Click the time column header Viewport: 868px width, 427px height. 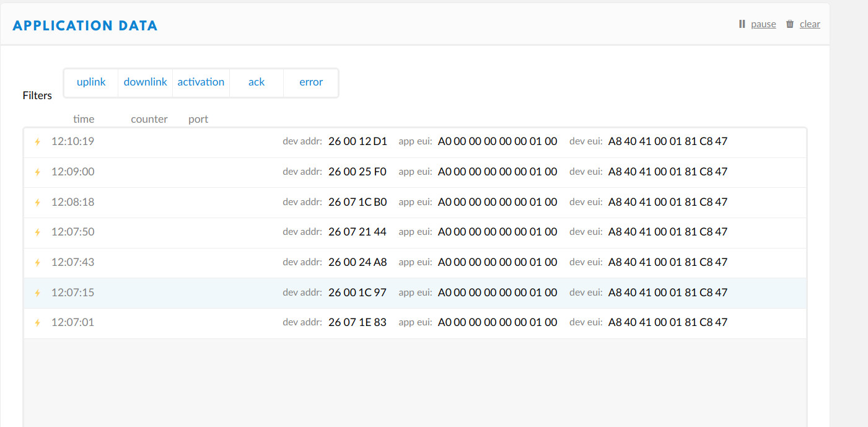[x=84, y=119]
